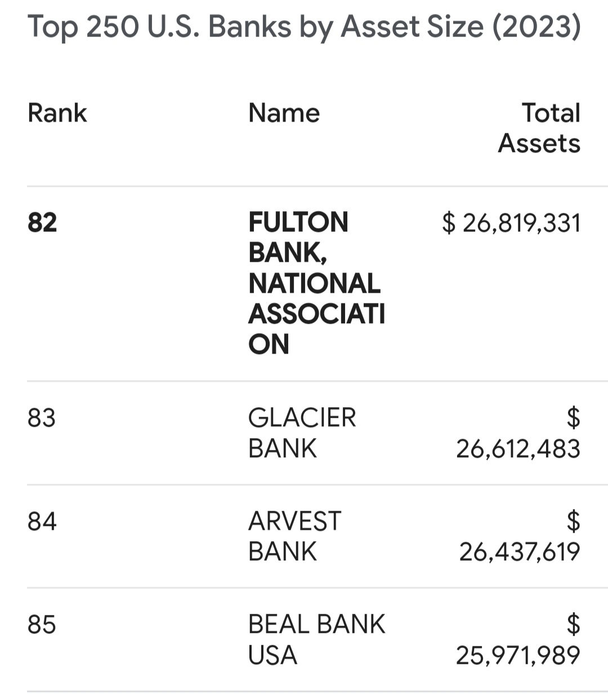This screenshot has width=608, height=700.
Task: Click the Total Assets column header
Action: pos(539,128)
